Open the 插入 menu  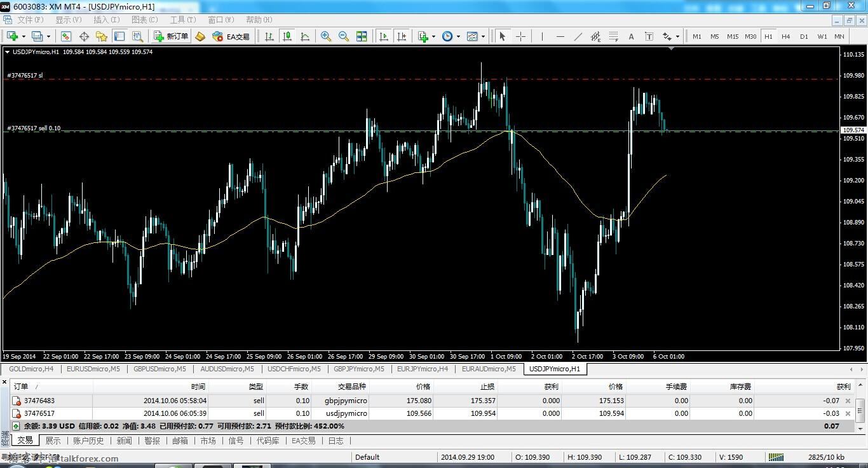(x=106, y=20)
